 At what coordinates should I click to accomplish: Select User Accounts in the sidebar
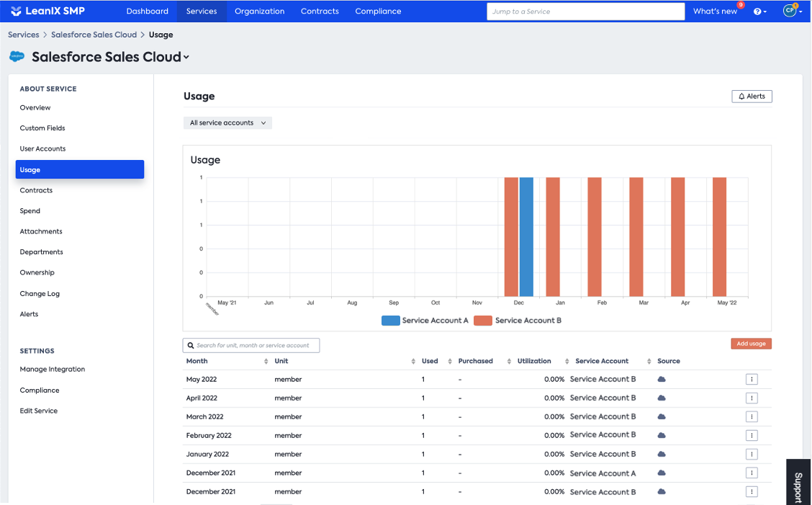[x=43, y=149]
